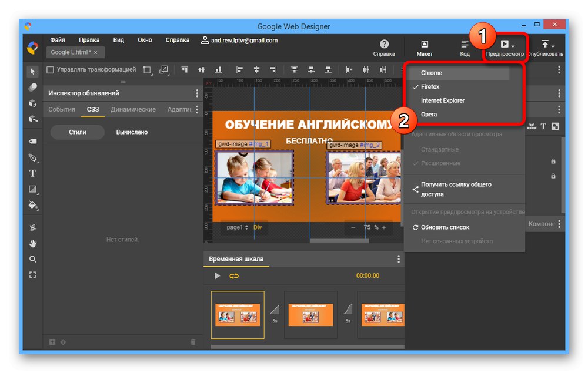The height and width of the screenshot is (373, 588).
Task: Select the Hand pan tool
Action: point(32,243)
